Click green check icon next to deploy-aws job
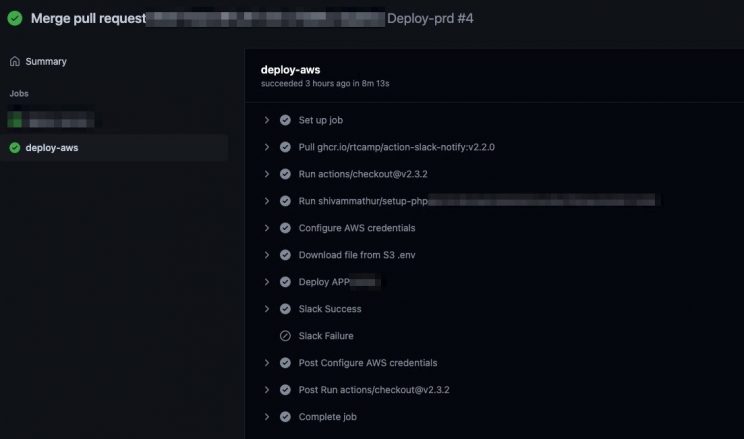744x439 pixels. point(14,148)
